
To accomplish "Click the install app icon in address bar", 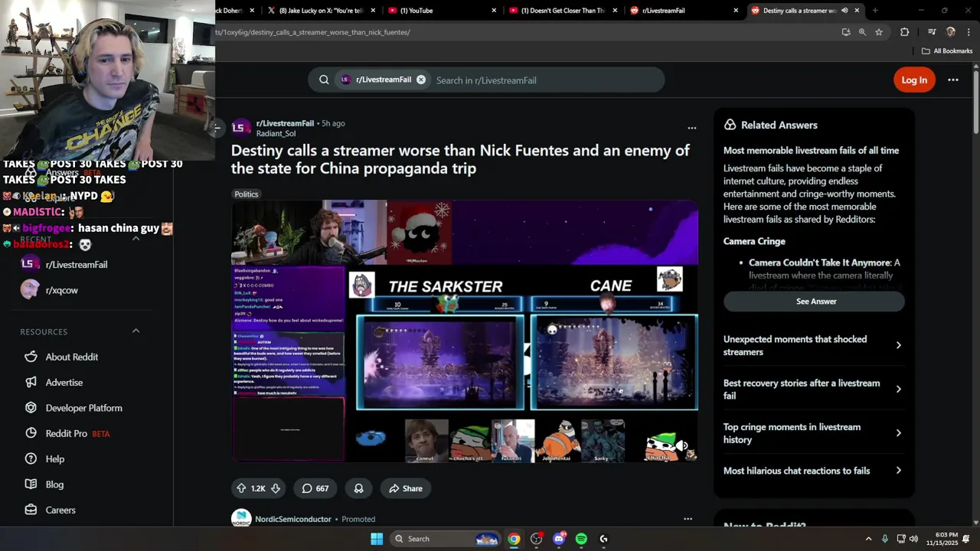I will (x=846, y=32).
